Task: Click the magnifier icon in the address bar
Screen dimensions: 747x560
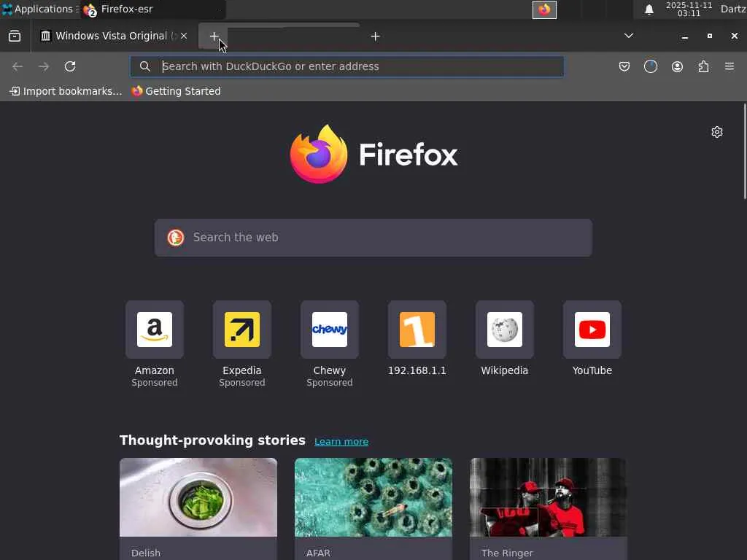Action: [145, 66]
